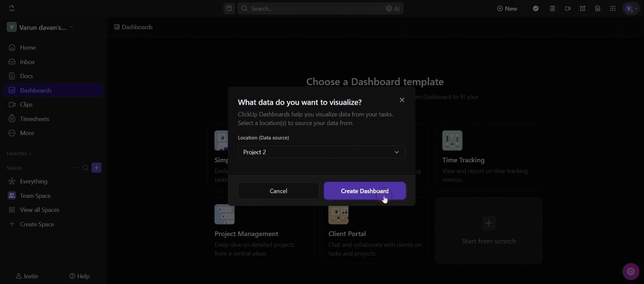Screen dimensions: 644x284
Task: Open Everything in Spaces list
Action: pyautogui.click(x=53, y=181)
